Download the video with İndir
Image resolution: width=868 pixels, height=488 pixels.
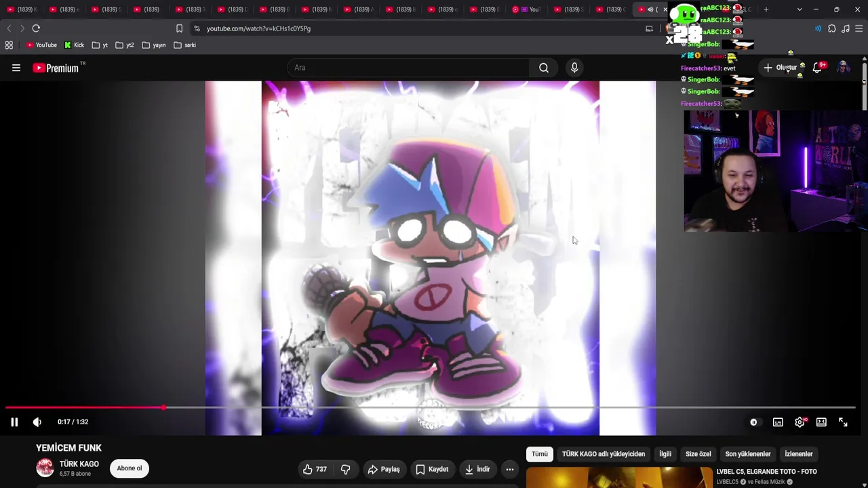[x=477, y=469]
